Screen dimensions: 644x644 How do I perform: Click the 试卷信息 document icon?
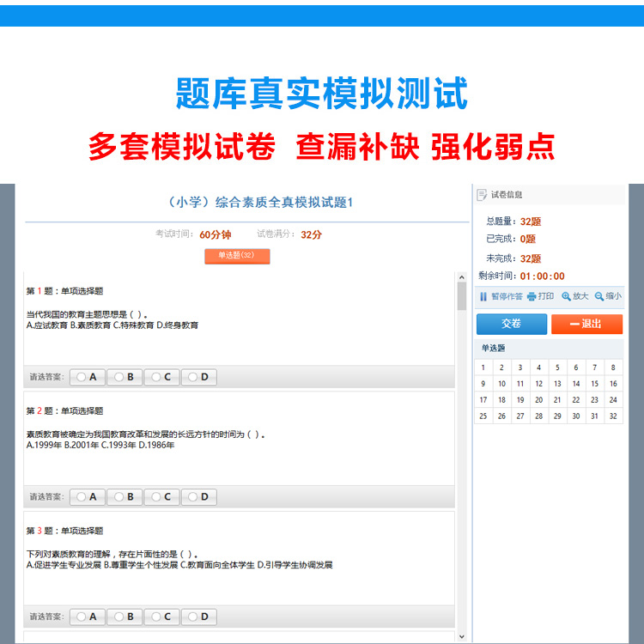[x=482, y=195]
